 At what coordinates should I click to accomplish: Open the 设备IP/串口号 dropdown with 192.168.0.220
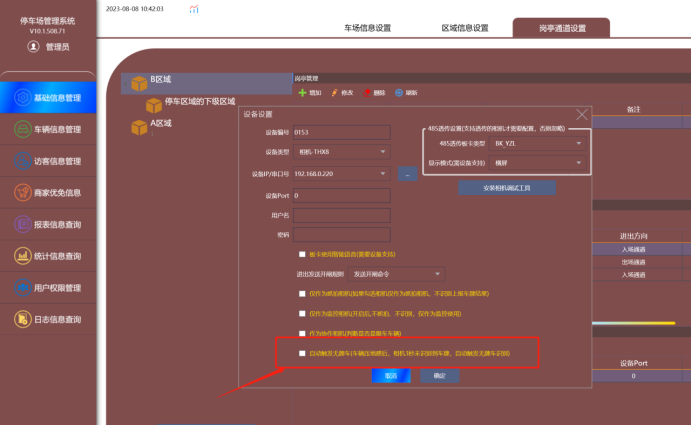(x=342, y=174)
